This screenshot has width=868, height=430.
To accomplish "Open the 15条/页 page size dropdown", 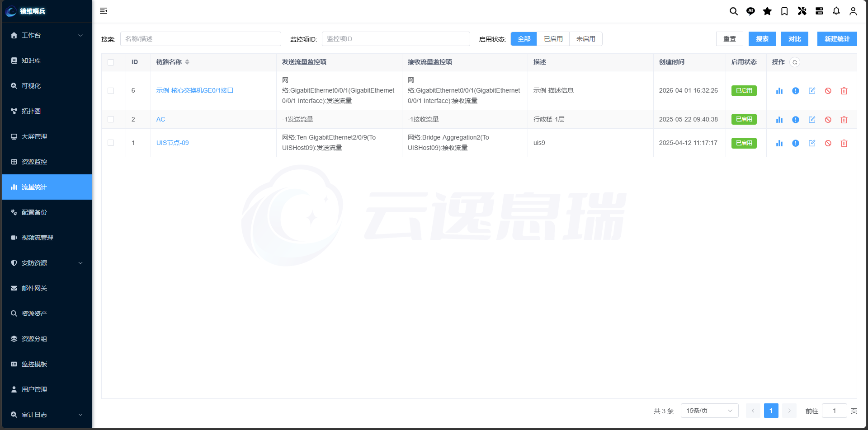I will pos(709,411).
